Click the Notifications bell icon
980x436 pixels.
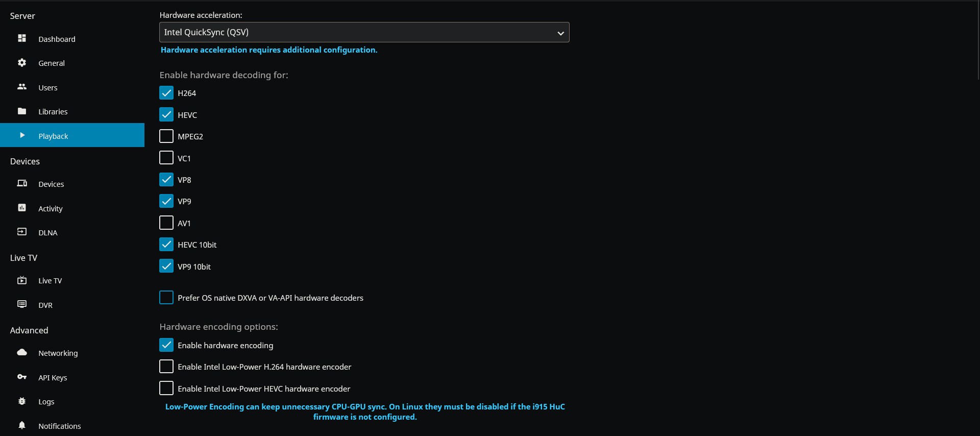click(22, 425)
